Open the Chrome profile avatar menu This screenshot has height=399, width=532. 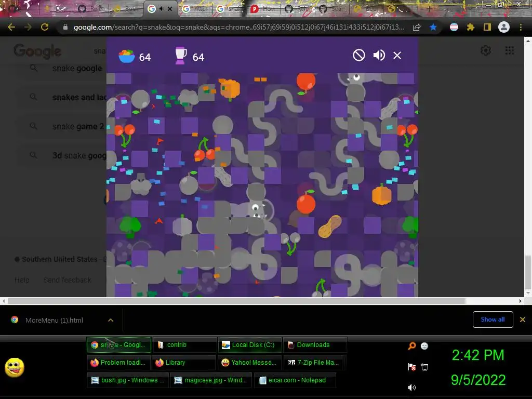(x=504, y=27)
